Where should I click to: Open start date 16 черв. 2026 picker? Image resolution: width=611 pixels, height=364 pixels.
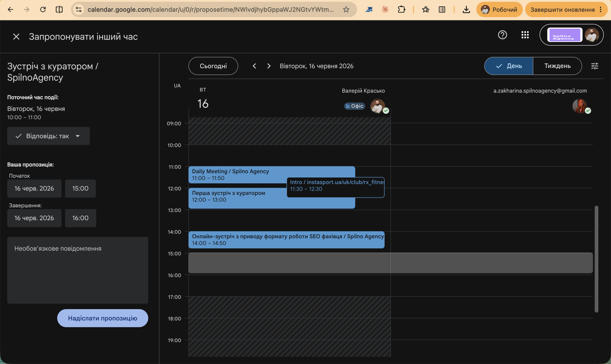pyautogui.click(x=34, y=188)
